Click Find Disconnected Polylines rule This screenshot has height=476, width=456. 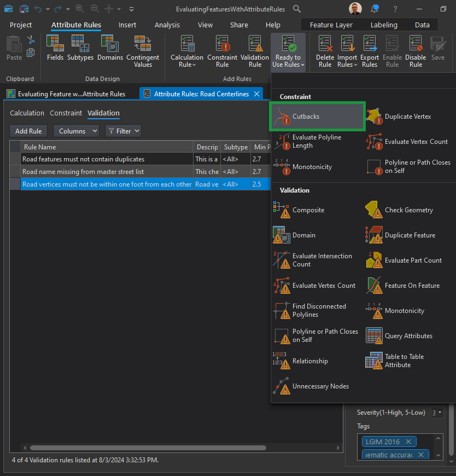point(318,311)
